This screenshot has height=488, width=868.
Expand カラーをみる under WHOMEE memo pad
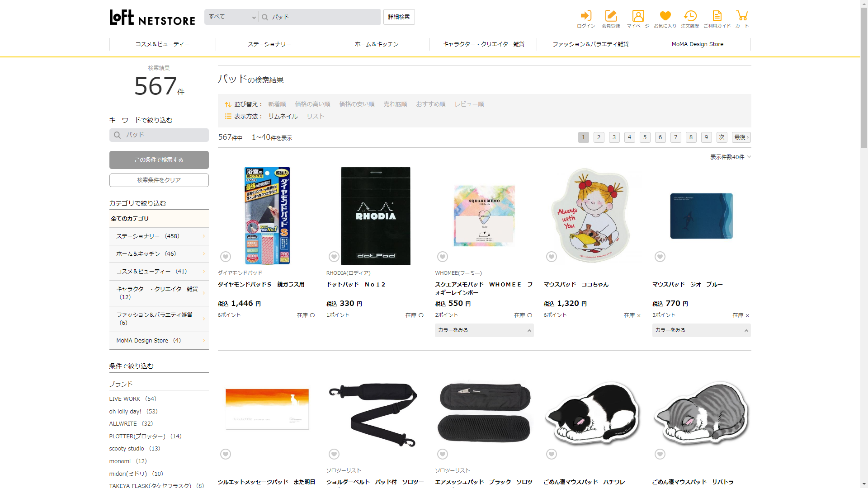(x=484, y=330)
